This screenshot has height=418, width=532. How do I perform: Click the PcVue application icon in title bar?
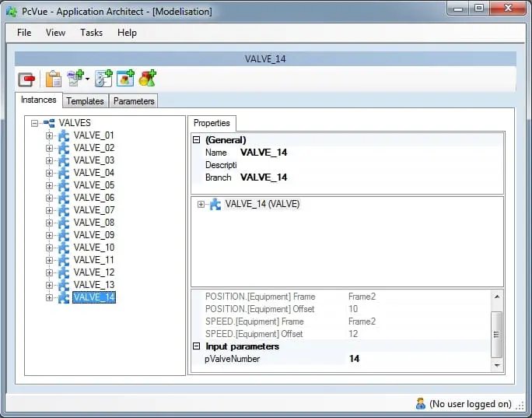pos(9,10)
